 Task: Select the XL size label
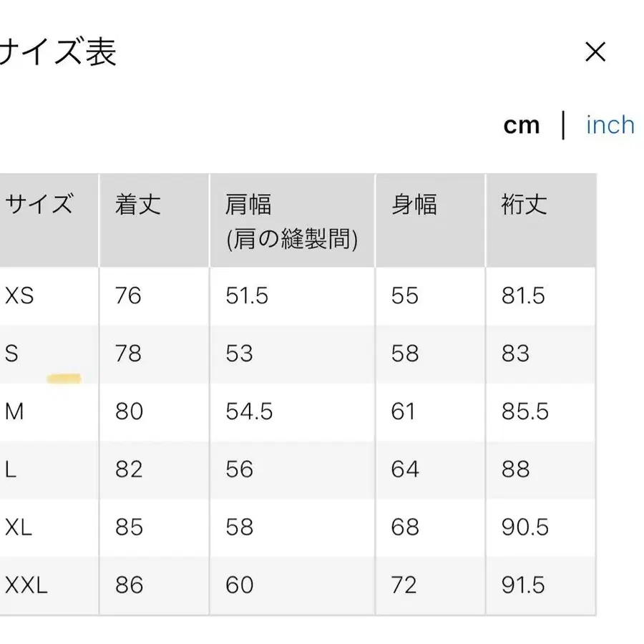(x=19, y=527)
